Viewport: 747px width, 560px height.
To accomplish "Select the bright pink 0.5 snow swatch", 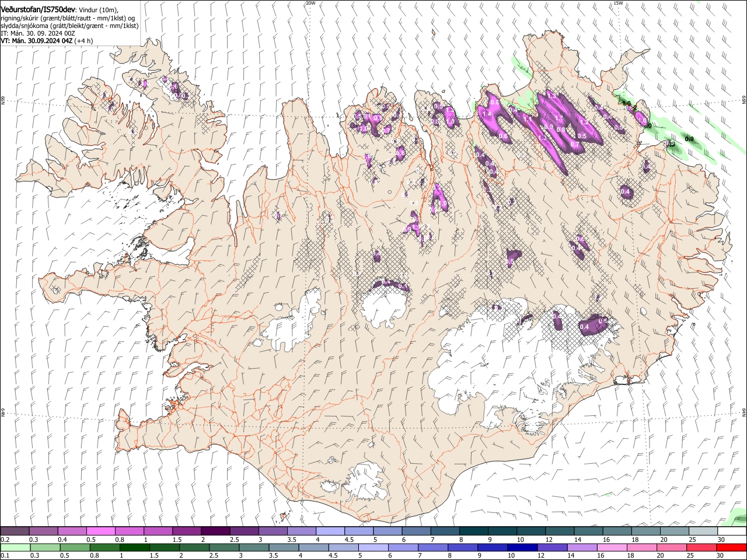I will [101, 531].
